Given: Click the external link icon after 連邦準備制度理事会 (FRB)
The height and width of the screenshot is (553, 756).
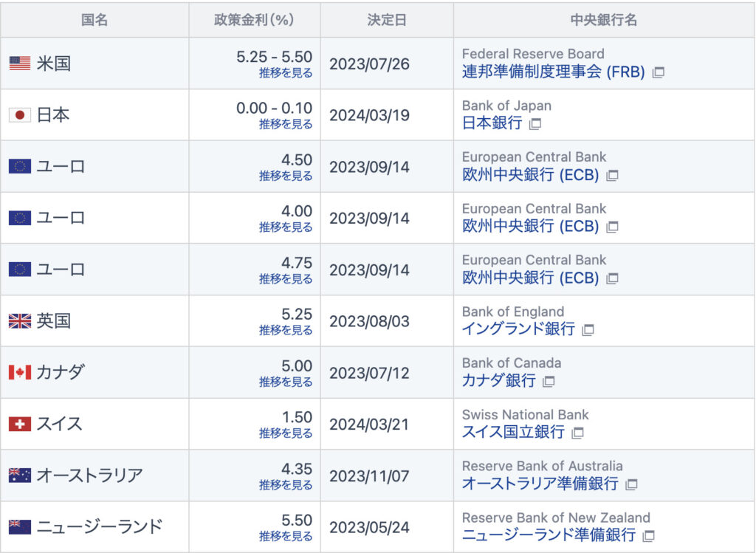Looking at the screenshot, I should click(658, 72).
